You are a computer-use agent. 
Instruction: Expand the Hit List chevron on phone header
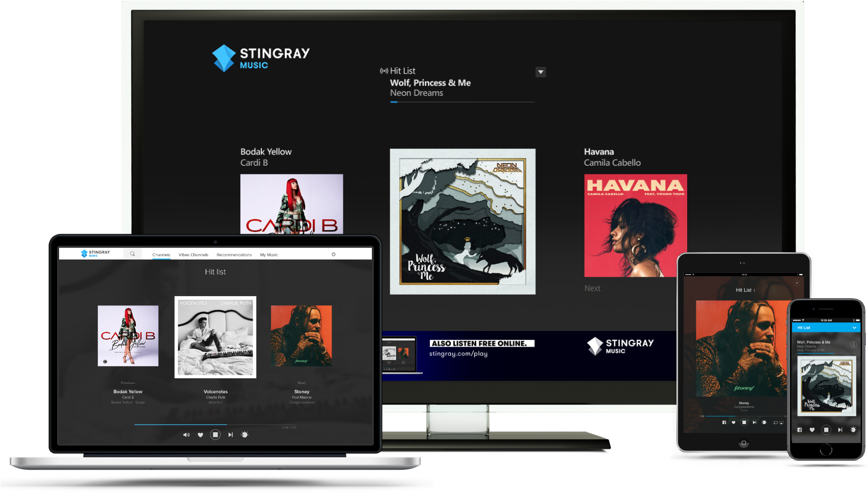pyautogui.click(x=854, y=328)
